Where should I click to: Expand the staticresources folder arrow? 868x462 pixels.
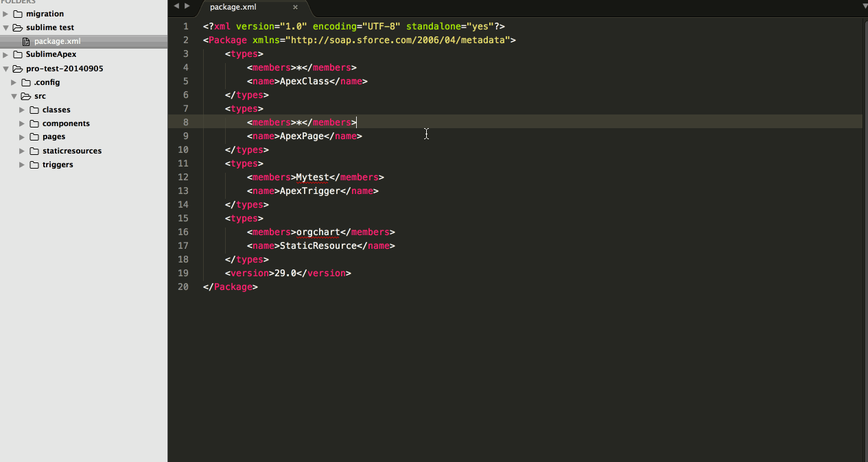(22, 151)
